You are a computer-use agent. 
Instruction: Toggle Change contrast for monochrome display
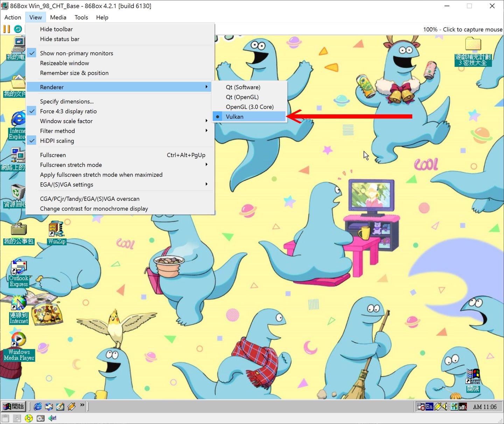pos(119,209)
